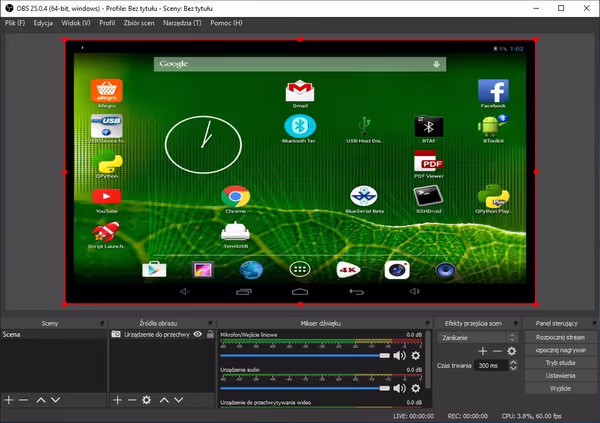600x423 pixels.
Task: Click the analog clock widget in preview
Action: tap(203, 144)
